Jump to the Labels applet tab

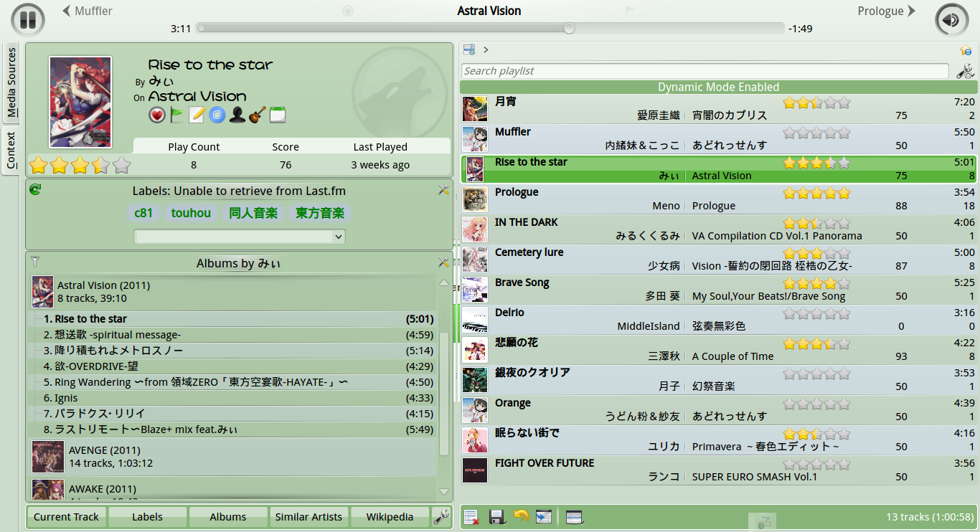147,516
